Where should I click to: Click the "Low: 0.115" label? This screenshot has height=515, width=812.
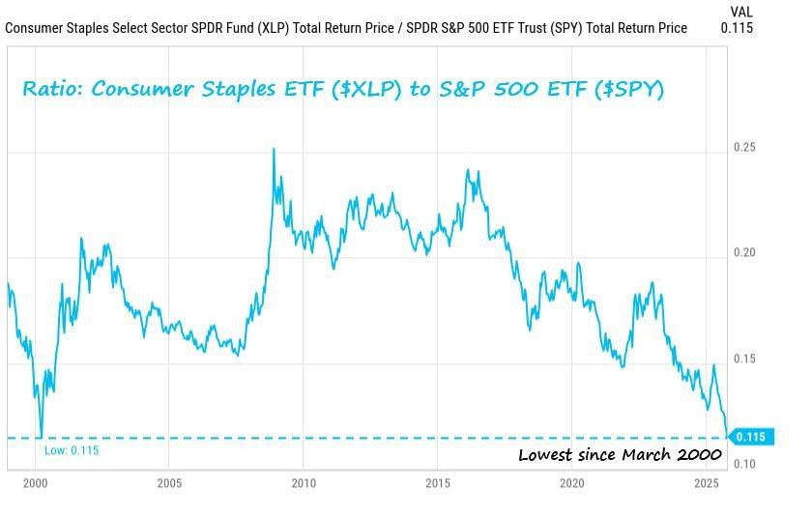pos(72,450)
